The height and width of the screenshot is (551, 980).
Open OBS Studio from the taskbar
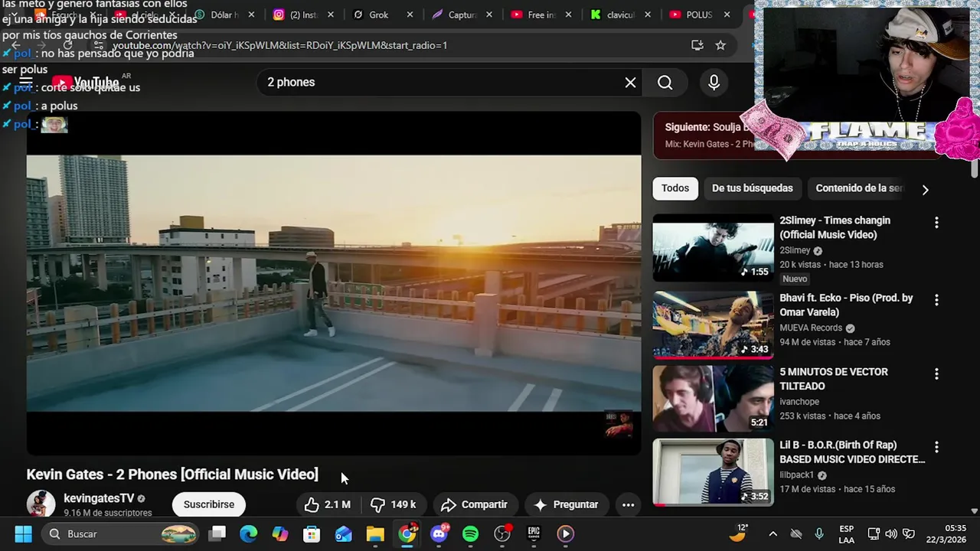point(502,533)
